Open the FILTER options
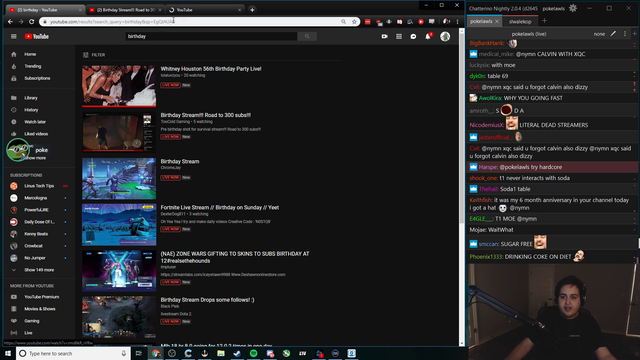Image resolution: width=640 pixels, height=360 pixels. 94,55
